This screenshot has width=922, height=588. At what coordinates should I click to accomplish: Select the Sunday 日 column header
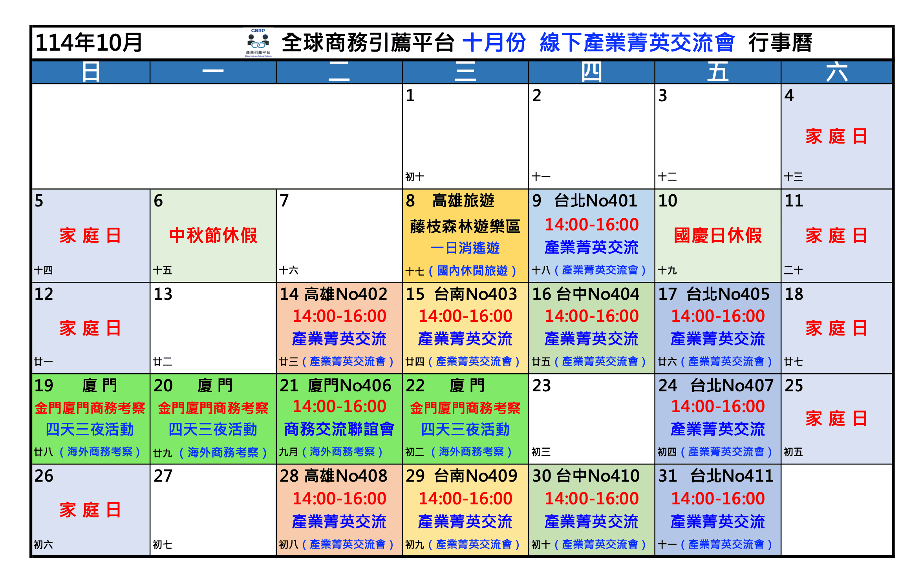pyautogui.click(x=91, y=72)
